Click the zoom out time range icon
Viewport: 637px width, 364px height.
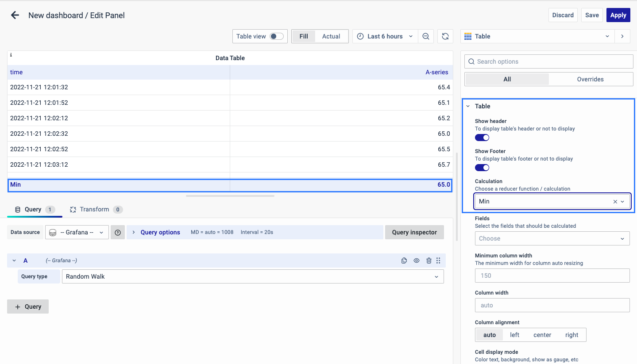tap(425, 36)
